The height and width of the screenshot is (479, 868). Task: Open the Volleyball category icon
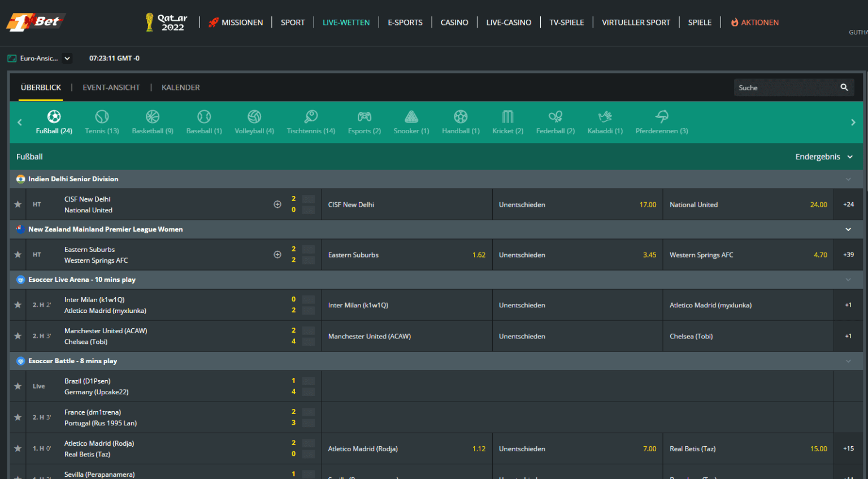pyautogui.click(x=254, y=117)
